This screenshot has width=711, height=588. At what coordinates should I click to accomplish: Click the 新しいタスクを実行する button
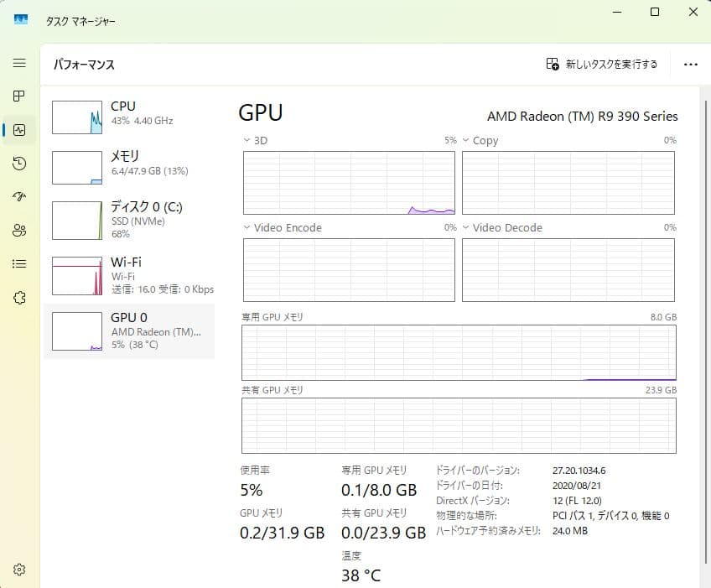coord(599,64)
